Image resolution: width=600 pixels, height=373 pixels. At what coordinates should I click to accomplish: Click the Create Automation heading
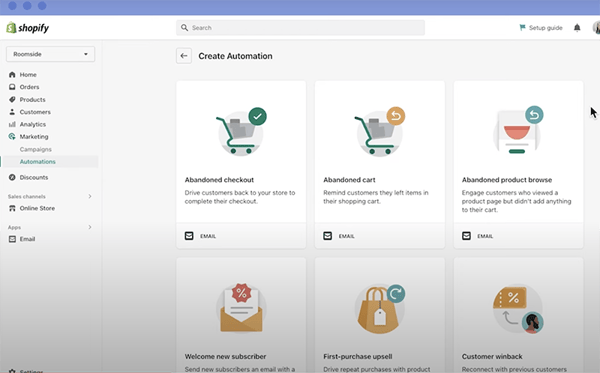click(x=235, y=56)
